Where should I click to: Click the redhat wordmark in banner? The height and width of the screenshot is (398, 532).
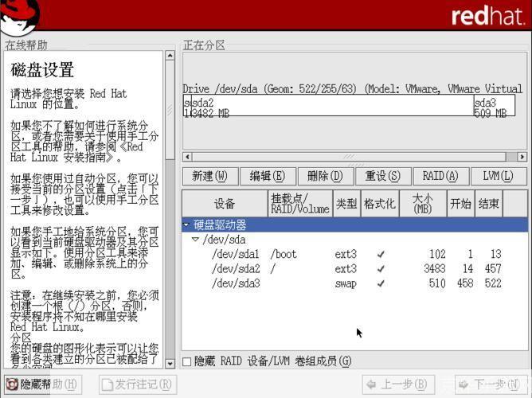click(x=488, y=16)
